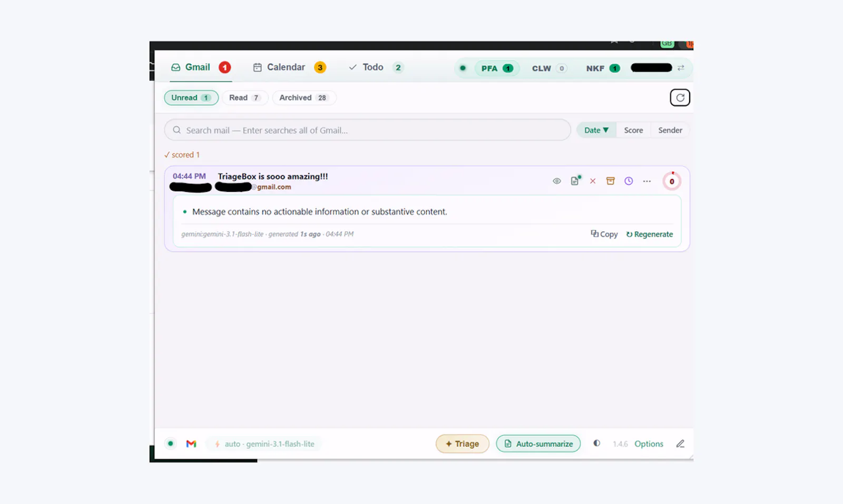The image size is (843, 504).
Task: Click the Gmail M logo icon
Action: pyautogui.click(x=191, y=444)
